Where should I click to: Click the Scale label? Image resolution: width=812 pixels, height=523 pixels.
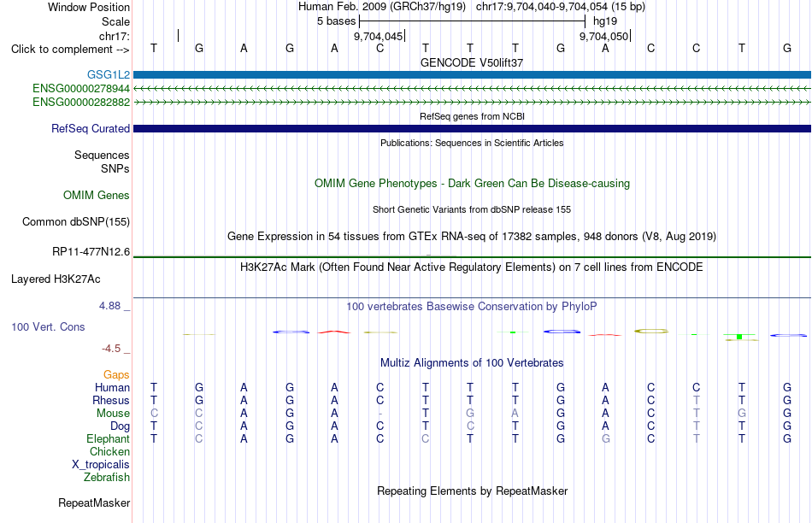tap(115, 21)
